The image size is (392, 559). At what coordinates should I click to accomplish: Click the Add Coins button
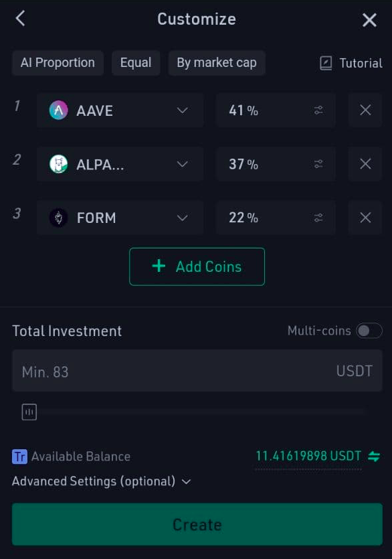pyautogui.click(x=197, y=266)
